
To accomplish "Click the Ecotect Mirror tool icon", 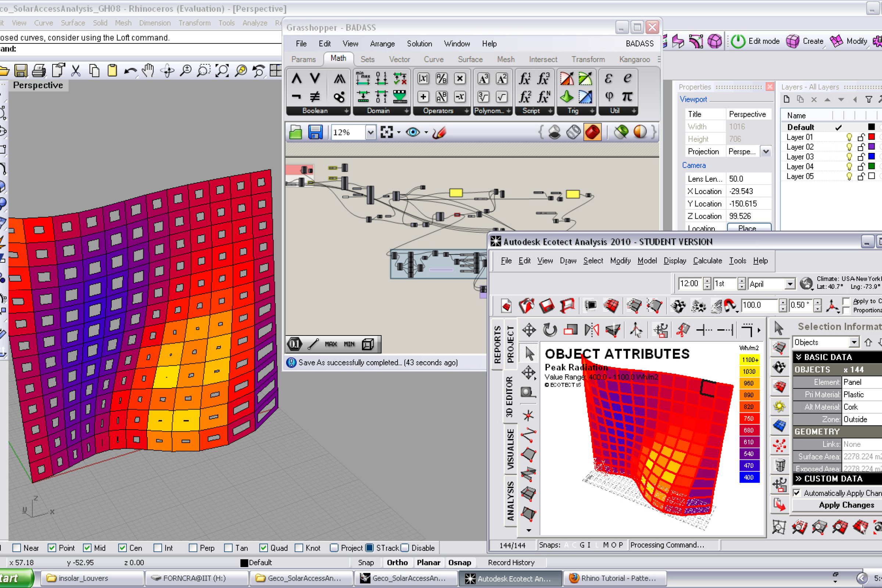I will click(x=592, y=330).
